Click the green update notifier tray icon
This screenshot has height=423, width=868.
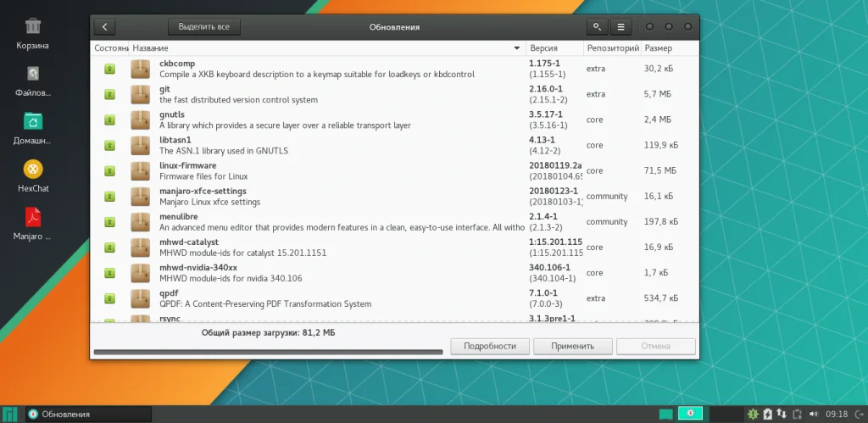coord(753,414)
